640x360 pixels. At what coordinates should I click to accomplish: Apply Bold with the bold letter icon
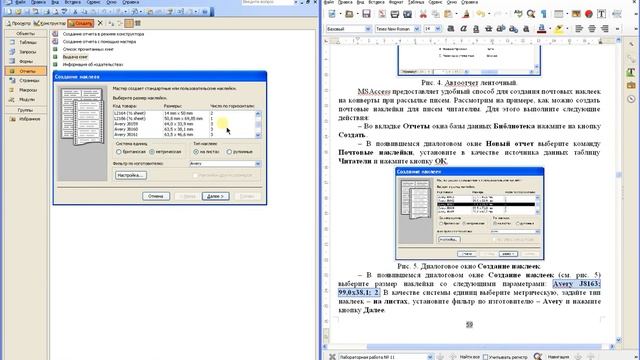point(451,29)
